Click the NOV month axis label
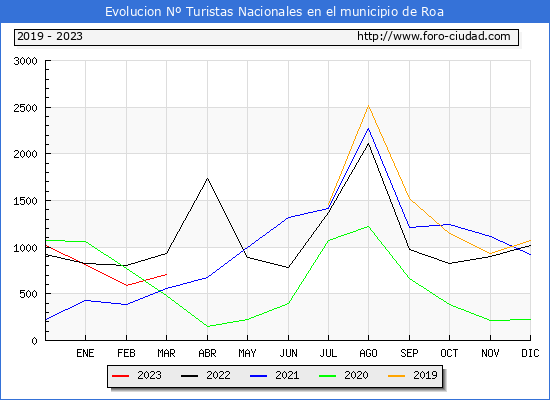This screenshot has width=550, height=400. [490, 353]
